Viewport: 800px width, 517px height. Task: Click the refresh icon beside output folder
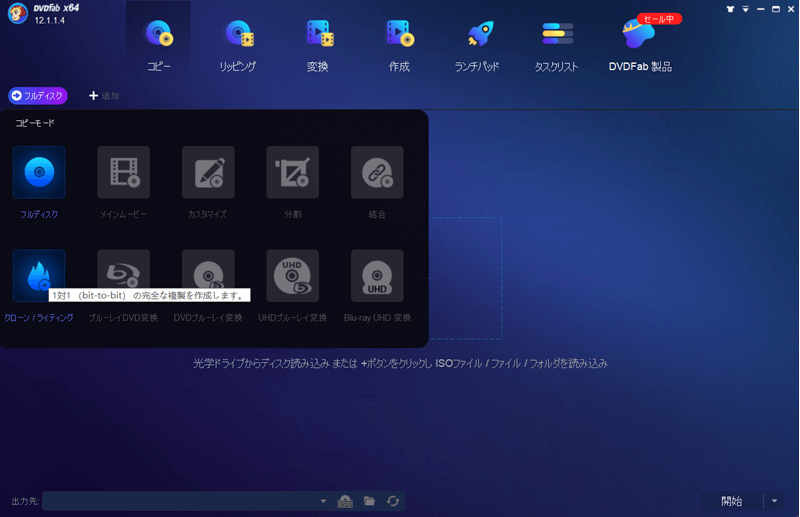click(393, 500)
